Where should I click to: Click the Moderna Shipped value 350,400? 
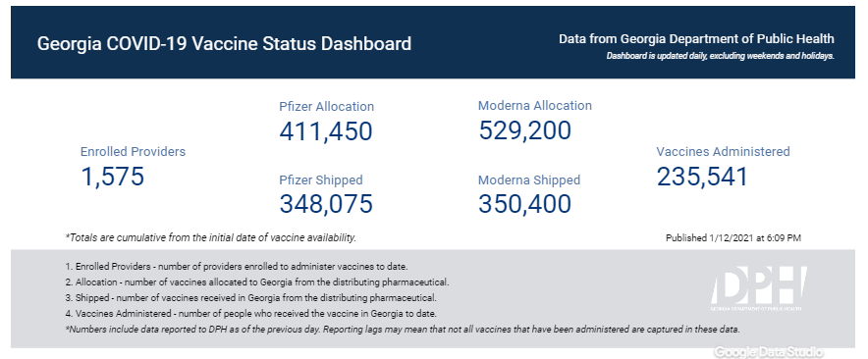[x=524, y=204]
